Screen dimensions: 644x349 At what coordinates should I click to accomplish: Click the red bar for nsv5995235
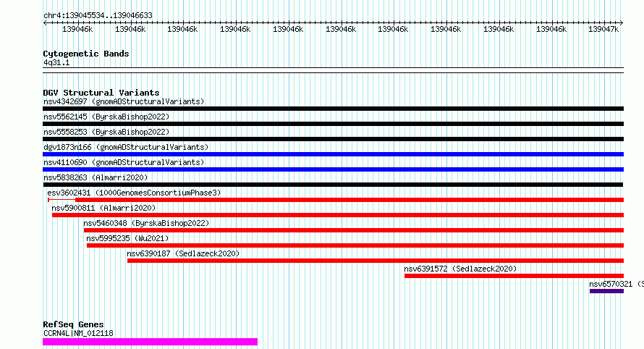coord(355,245)
